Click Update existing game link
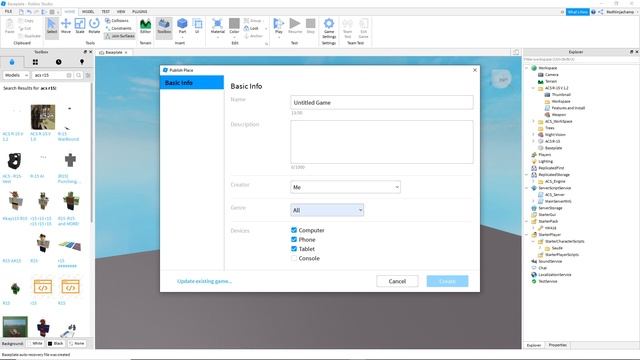Screen dimensions: 640x360 click(x=204, y=281)
